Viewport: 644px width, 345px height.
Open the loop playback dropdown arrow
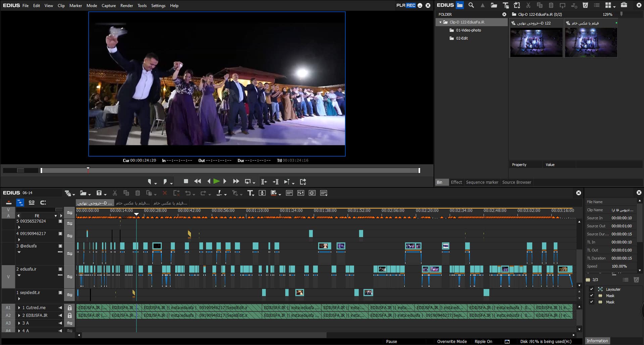click(x=254, y=183)
